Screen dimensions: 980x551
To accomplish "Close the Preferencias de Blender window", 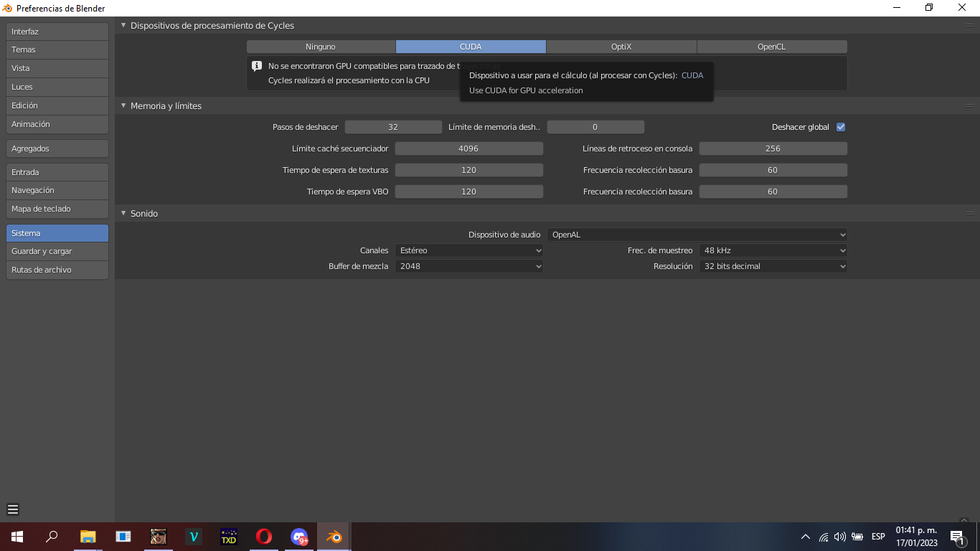I will 963,8.
